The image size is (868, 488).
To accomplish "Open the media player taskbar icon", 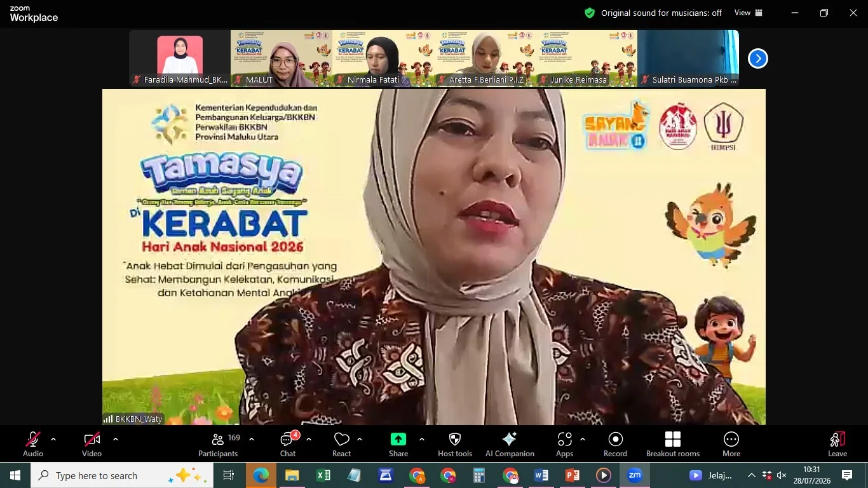I will tap(604, 475).
